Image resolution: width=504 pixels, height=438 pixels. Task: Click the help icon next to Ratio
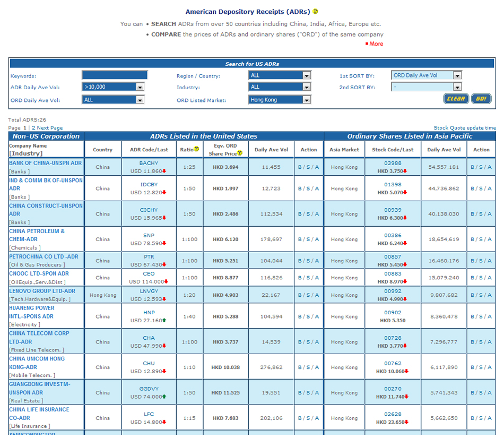196,149
